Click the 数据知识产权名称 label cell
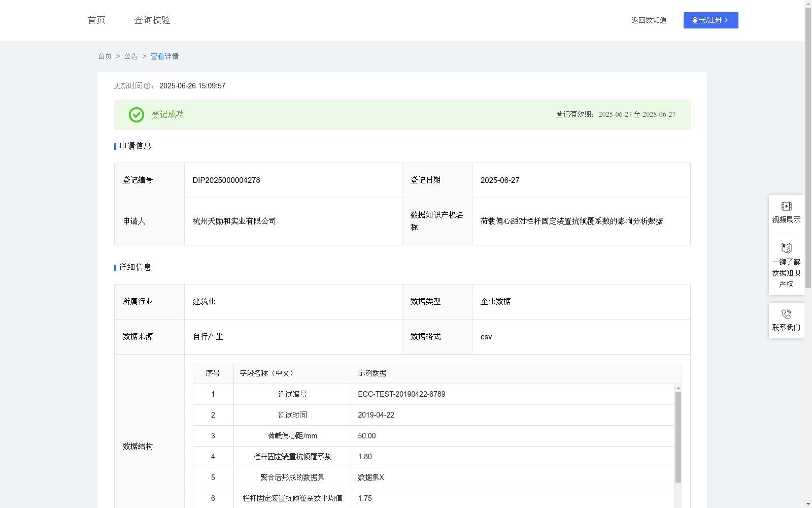The image size is (812, 508). tap(437, 221)
